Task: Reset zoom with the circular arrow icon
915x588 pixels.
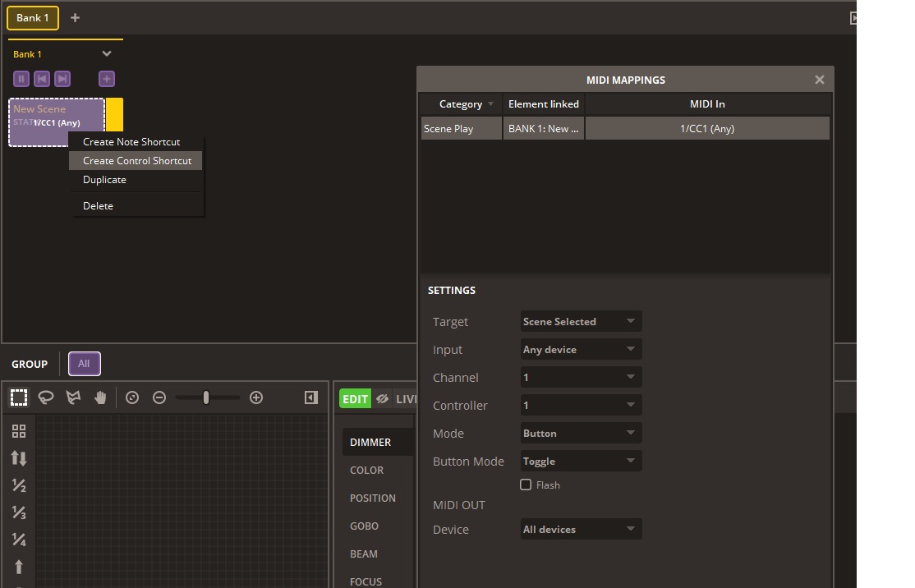Action: (132, 397)
